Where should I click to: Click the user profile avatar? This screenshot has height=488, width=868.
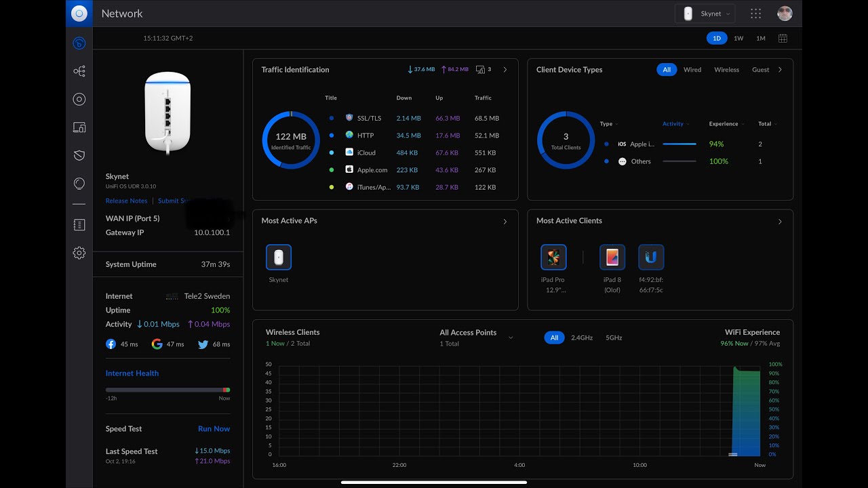pyautogui.click(x=785, y=14)
